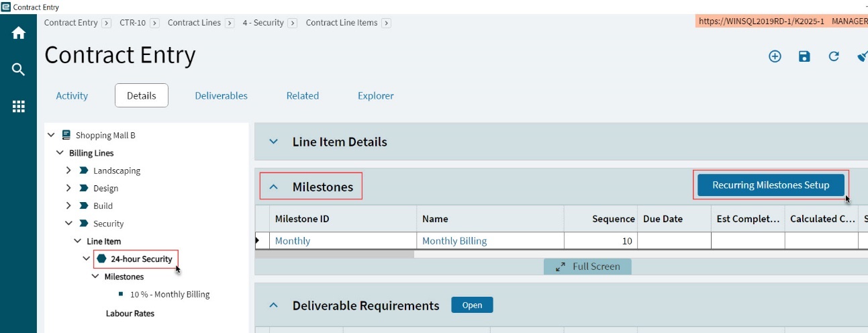
Task: Click the clear brush icon at top right
Action: (863, 56)
